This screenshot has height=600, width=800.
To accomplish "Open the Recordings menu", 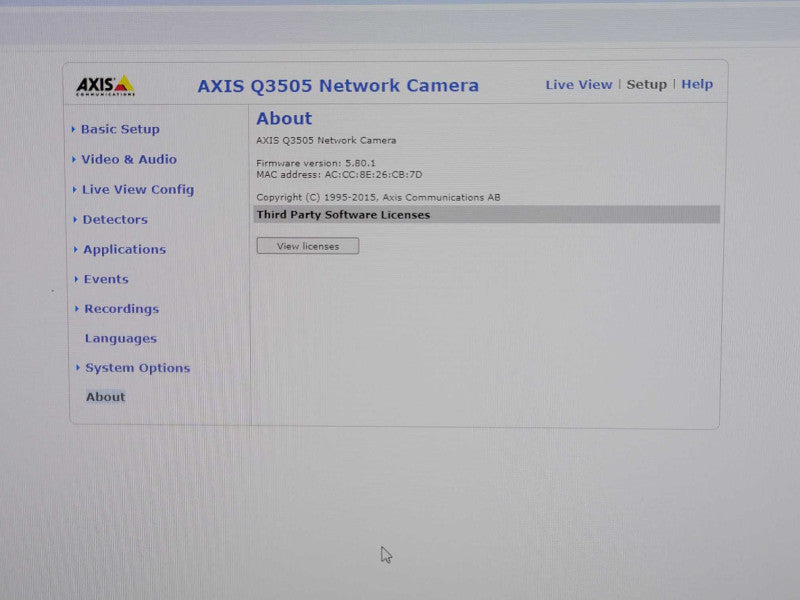I will [x=121, y=309].
